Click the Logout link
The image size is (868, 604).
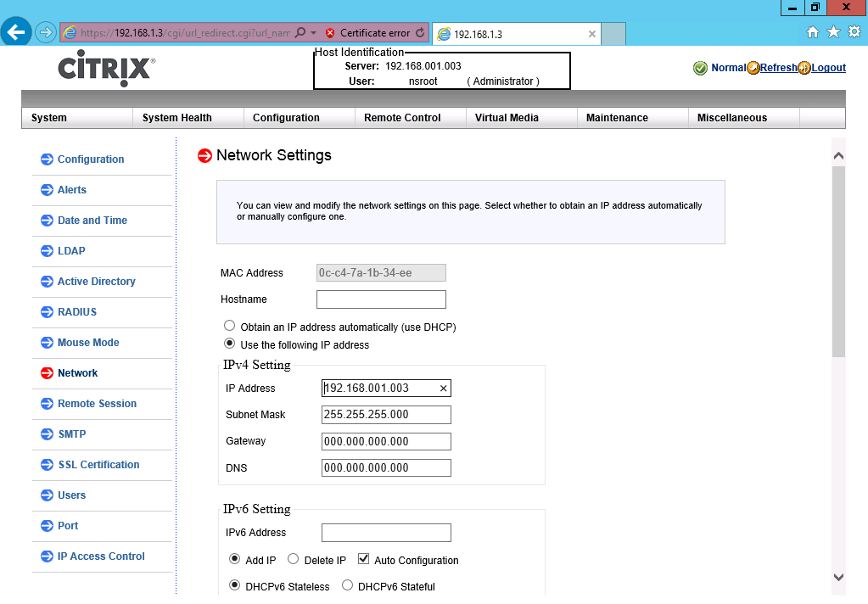point(829,68)
